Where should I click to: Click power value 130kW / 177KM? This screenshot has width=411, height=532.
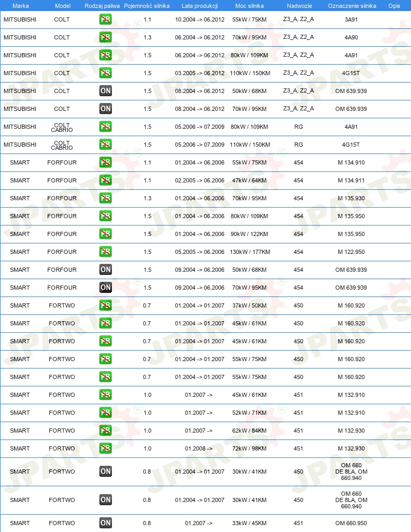[x=250, y=252]
